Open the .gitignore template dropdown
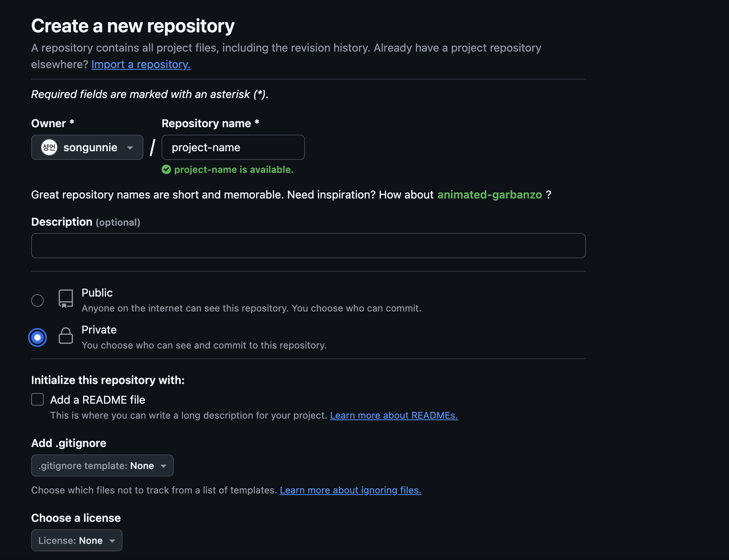This screenshot has width=729, height=560. [102, 465]
